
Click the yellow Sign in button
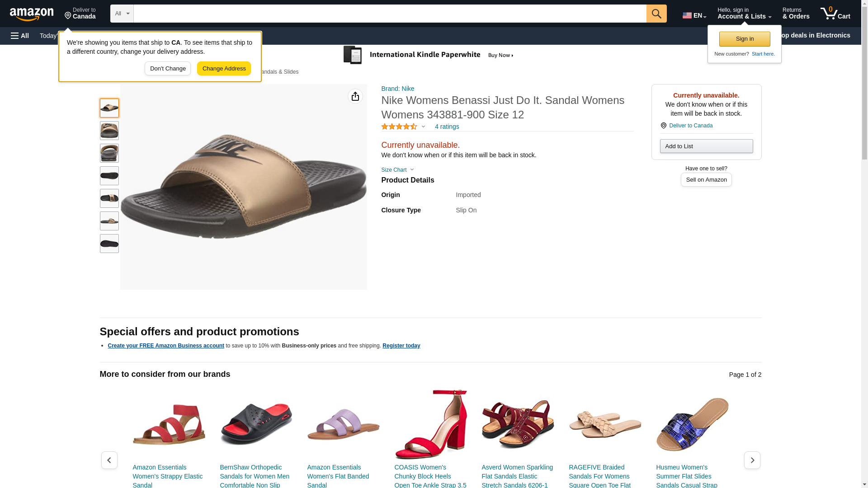745,39
